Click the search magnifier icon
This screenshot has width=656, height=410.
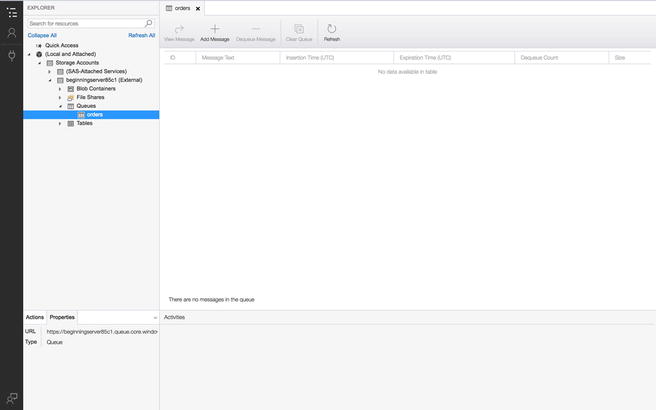click(149, 23)
